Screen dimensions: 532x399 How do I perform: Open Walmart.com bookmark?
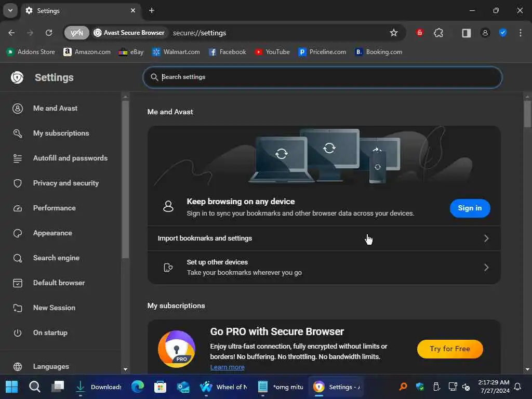tap(176, 52)
